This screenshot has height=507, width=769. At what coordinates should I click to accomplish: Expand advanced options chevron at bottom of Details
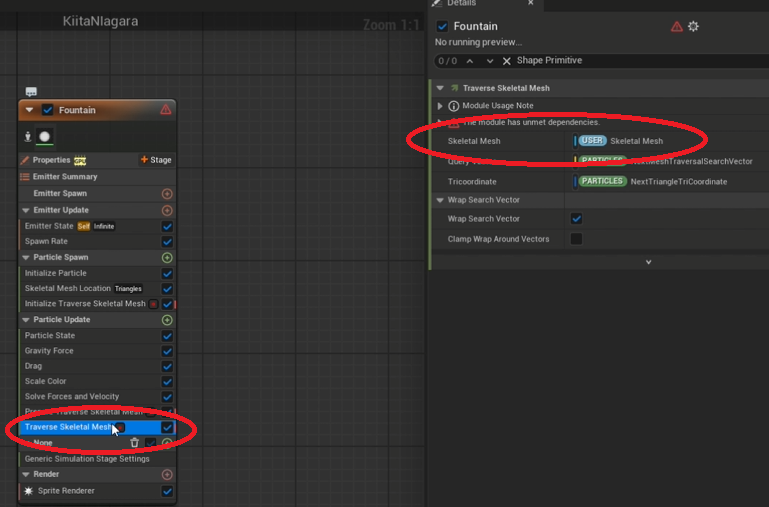648,262
